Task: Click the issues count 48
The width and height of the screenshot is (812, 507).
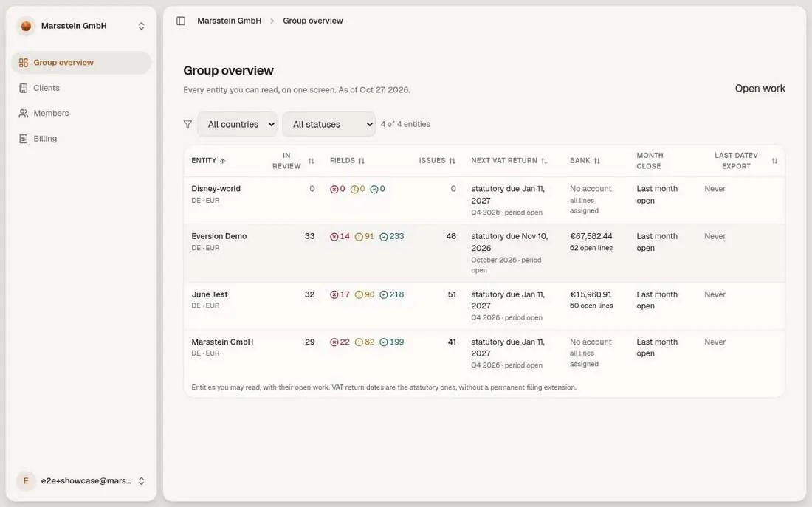Action: (451, 236)
